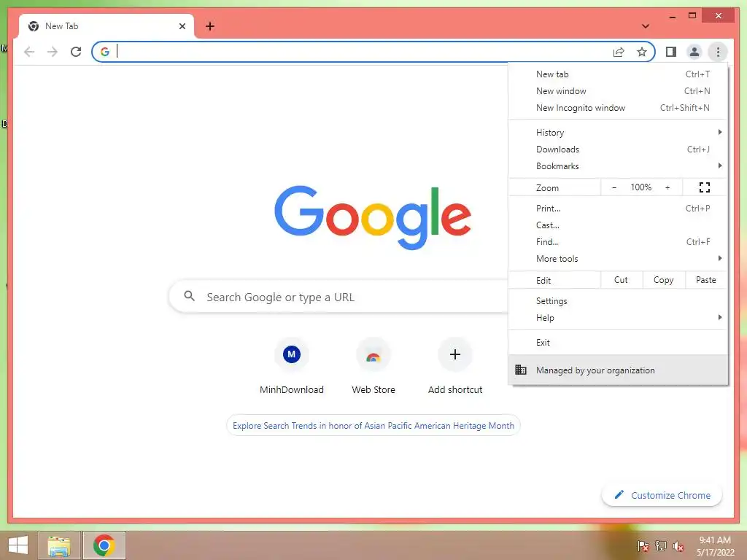Click the Paste button in Edit row
747x560 pixels.
tap(706, 280)
